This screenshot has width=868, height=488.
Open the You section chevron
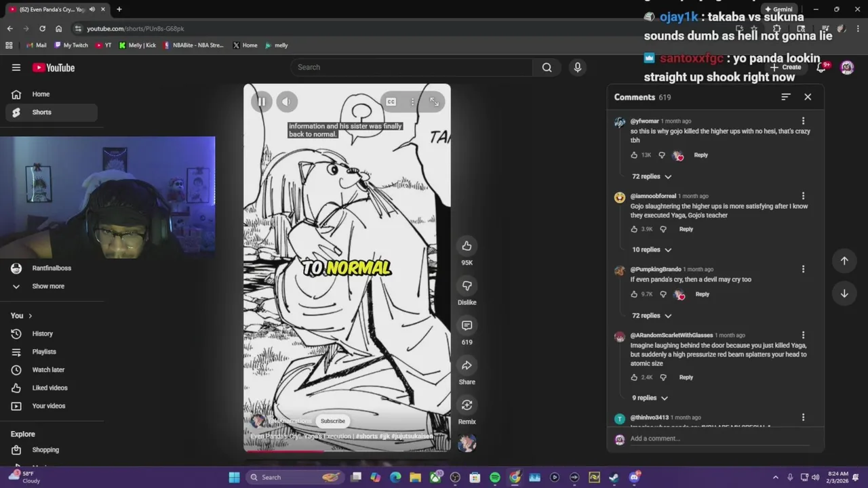tap(30, 316)
